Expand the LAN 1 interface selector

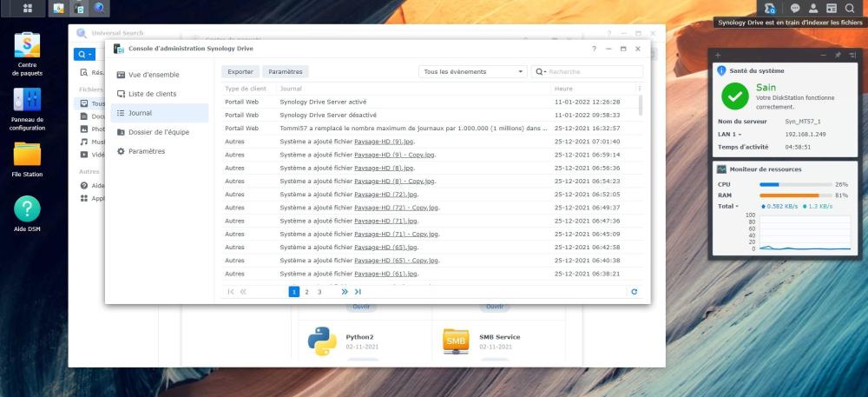coord(740,135)
